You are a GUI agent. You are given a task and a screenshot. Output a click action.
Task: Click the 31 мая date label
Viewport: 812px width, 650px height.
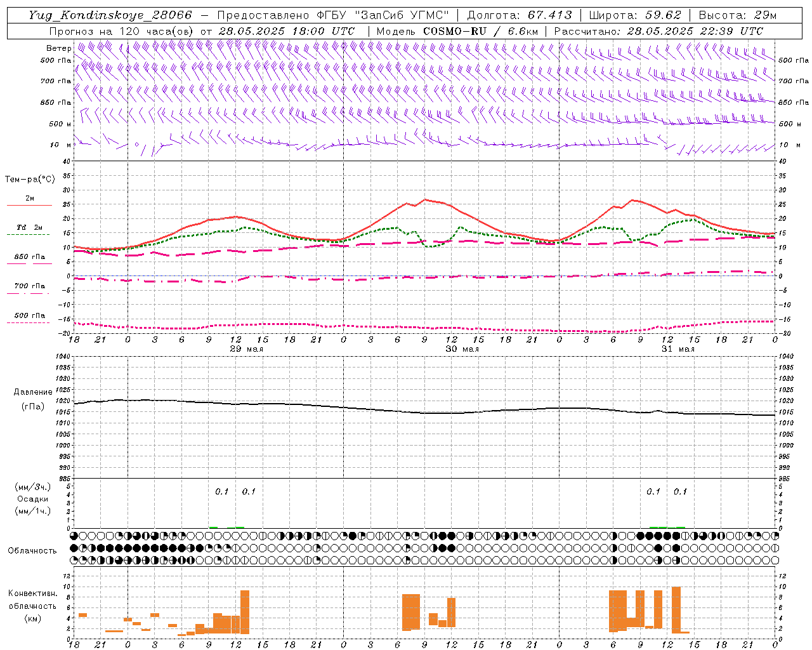coord(678,349)
